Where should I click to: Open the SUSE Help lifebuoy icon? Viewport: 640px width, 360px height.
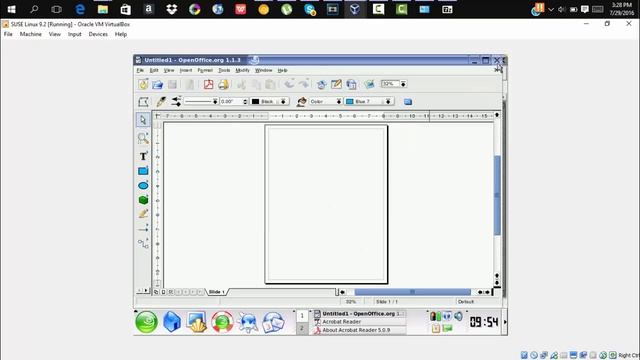(222, 322)
